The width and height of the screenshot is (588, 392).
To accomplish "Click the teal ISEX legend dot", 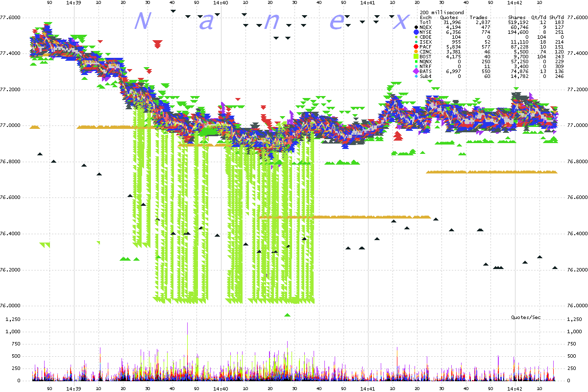I will pyautogui.click(x=416, y=42).
